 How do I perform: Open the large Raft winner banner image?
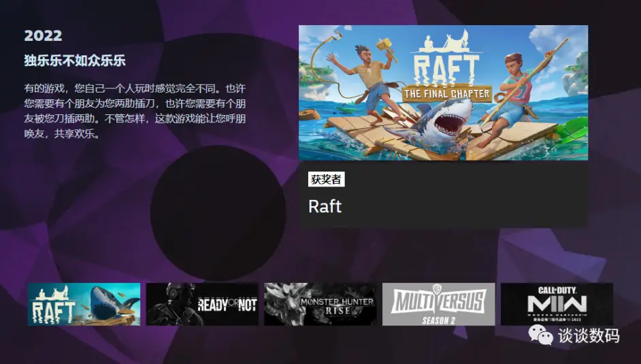(443, 93)
